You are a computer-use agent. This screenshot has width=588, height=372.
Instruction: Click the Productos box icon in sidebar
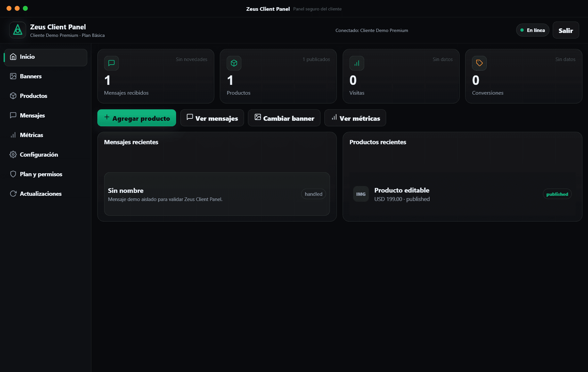click(13, 96)
